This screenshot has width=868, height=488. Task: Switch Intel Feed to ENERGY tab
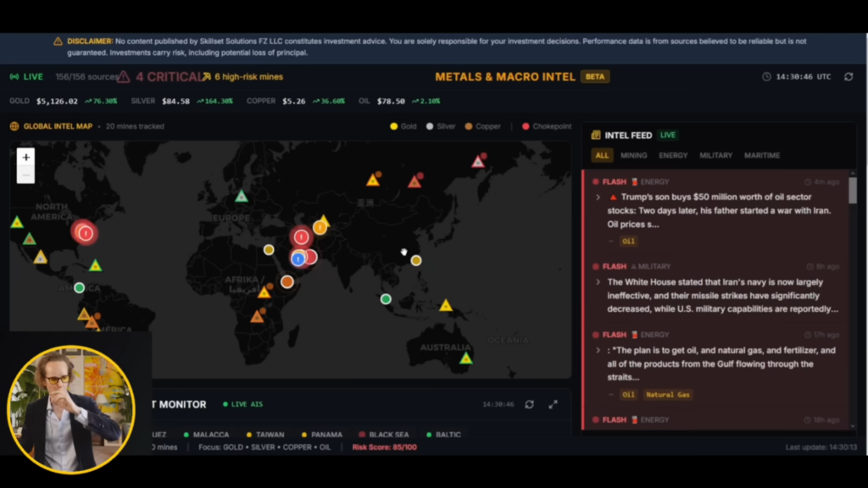pos(673,156)
